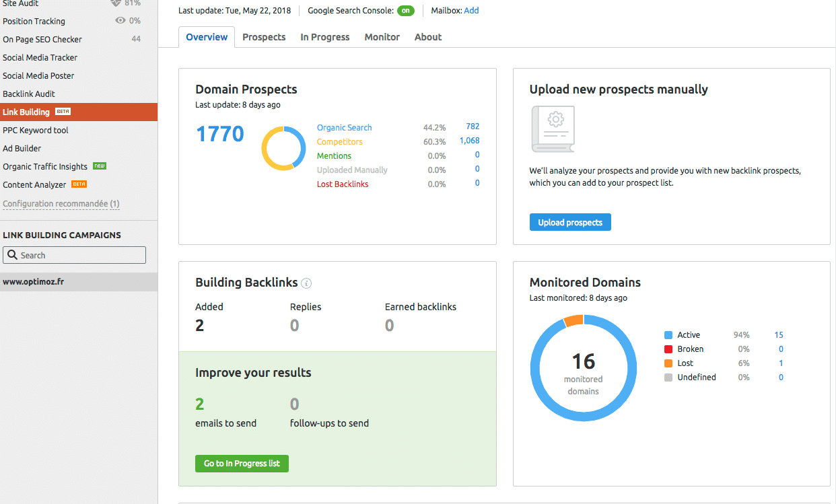Click the Position Tracking eye icon

[120, 21]
